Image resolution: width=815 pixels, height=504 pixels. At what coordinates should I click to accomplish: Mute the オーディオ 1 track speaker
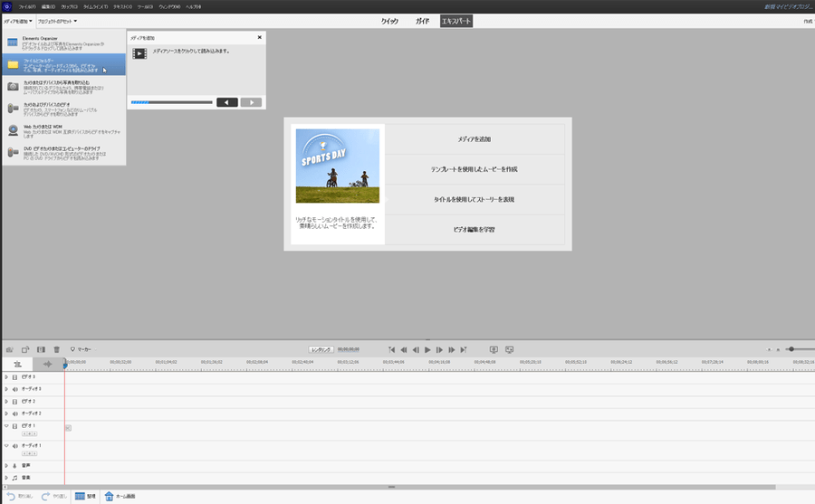click(15, 446)
